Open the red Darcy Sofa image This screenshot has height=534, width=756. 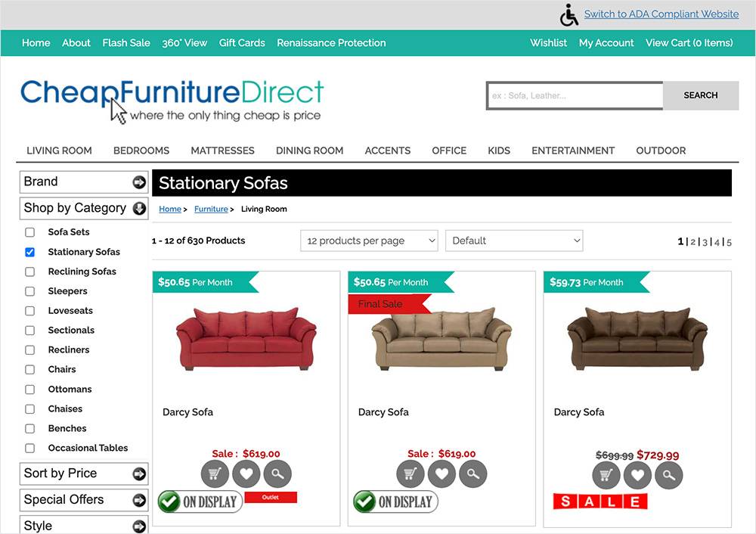point(246,339)
